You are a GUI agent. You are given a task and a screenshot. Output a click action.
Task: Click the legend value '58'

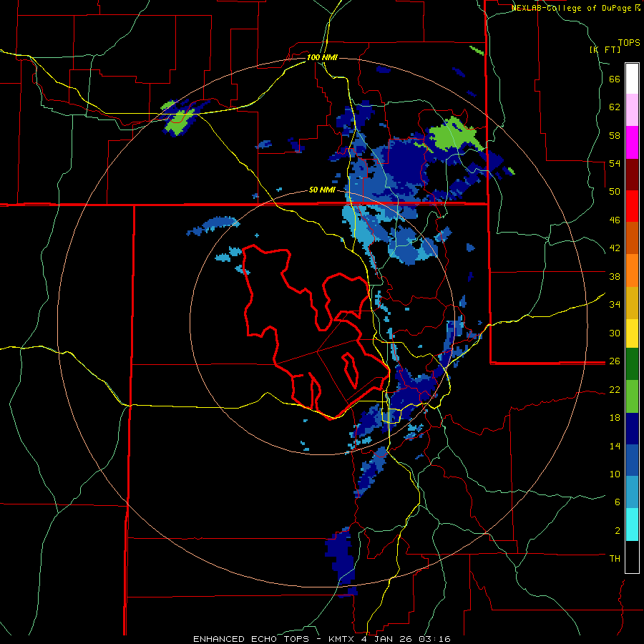tap(615, 135)
